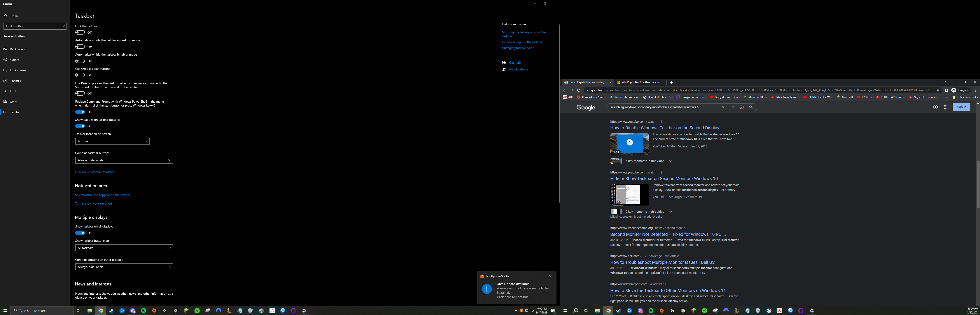Bookmark this page with the star icon

(938, 90)
